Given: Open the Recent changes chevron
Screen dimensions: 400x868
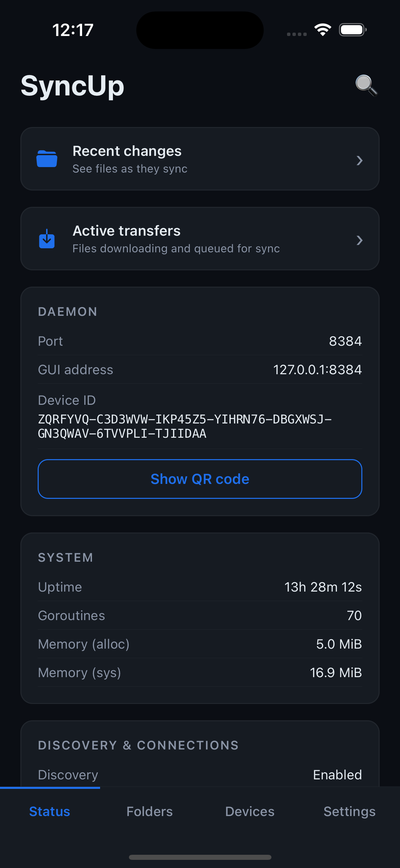Looking at the screenshot, I should (360, 160).
